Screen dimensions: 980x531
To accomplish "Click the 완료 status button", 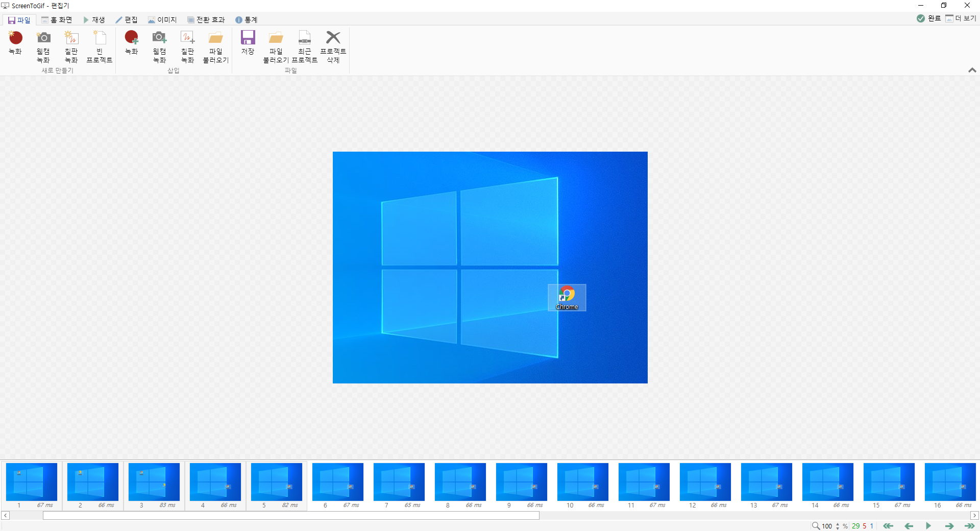I will coord(928,18).
